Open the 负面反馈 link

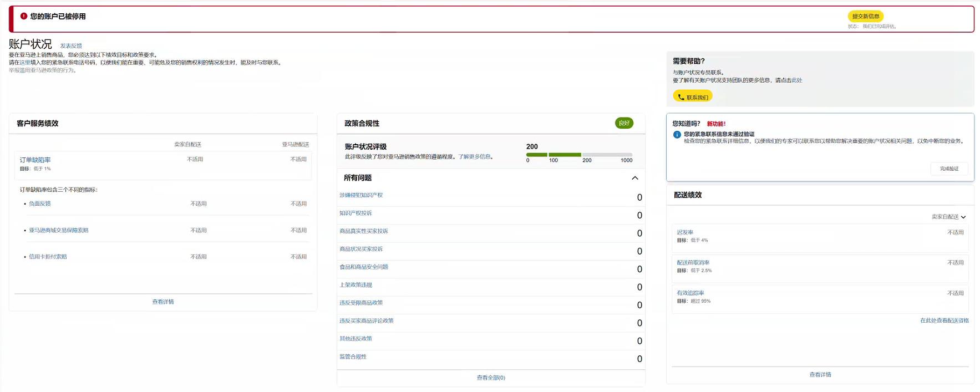pos(40,203)
